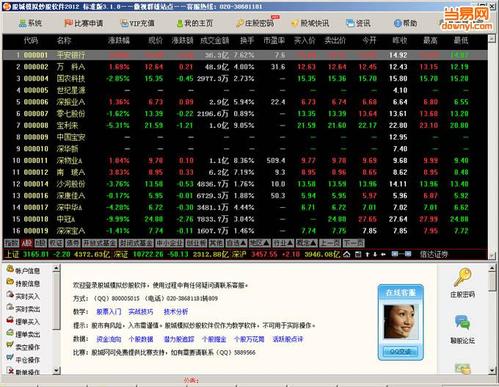This screenshot has width=499, height=387.
Task: Click the stock table scrollbar down arrow
Action: (x=492, y=256)
